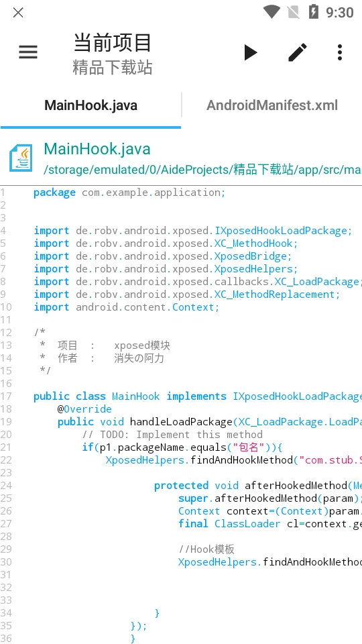The width and height of the screenshot is (362, 644).
Task: Tap the green MainHook.java file heading
Action: click(x=97, y=149)
